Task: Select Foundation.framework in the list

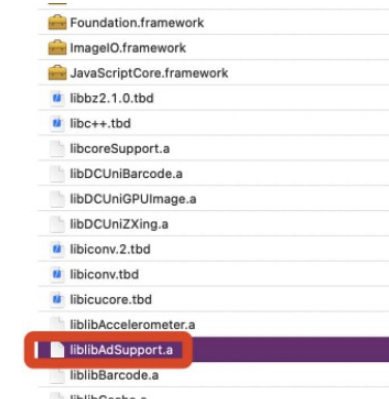Action: point(213,22)
